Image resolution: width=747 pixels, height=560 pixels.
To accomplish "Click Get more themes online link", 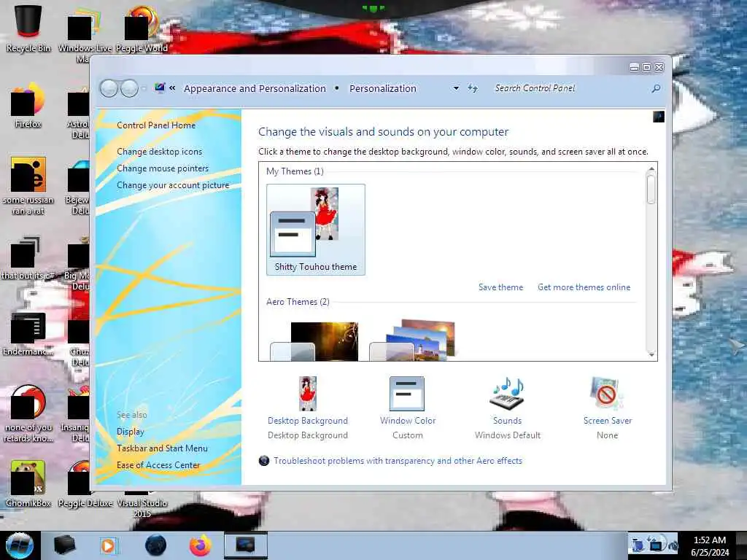I will coord(584,287).
